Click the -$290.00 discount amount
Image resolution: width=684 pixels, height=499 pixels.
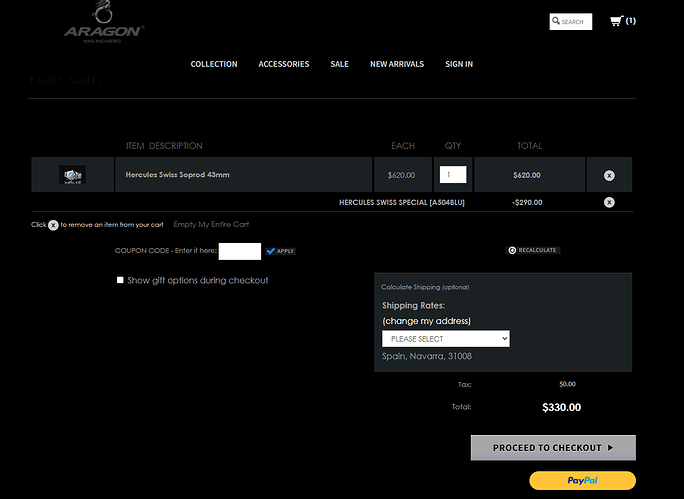(x=527, y=202)
